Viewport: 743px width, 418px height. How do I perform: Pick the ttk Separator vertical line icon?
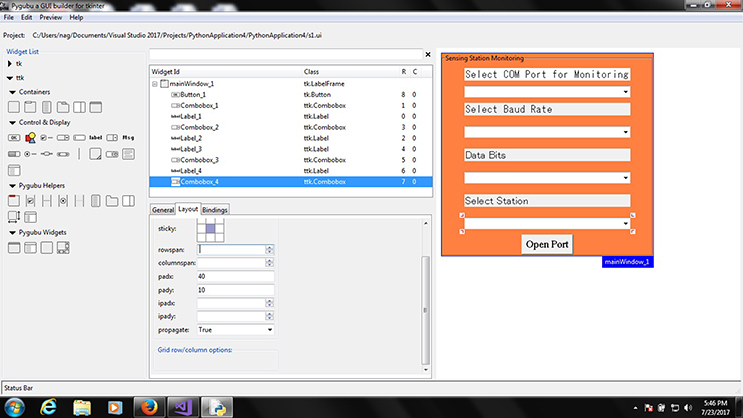click(x=79, y=154)
